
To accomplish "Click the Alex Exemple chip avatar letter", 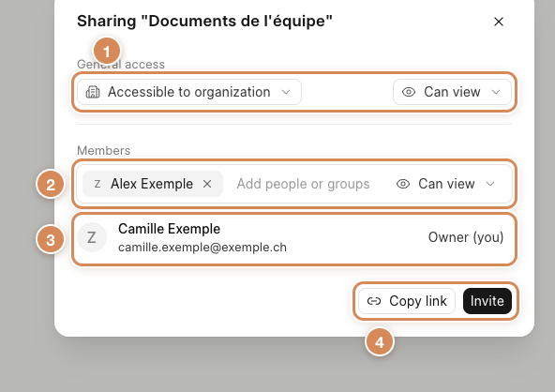I will 97,184.
